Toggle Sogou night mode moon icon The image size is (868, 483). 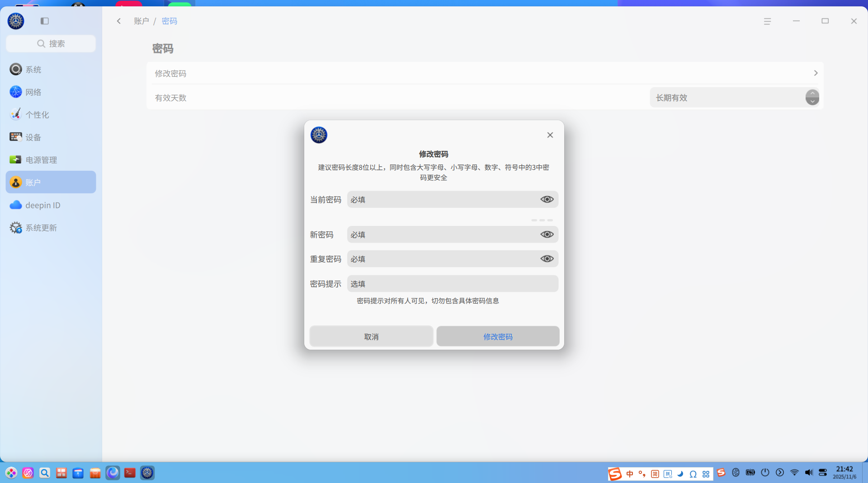pyautogui.click(x=680, y=474)
